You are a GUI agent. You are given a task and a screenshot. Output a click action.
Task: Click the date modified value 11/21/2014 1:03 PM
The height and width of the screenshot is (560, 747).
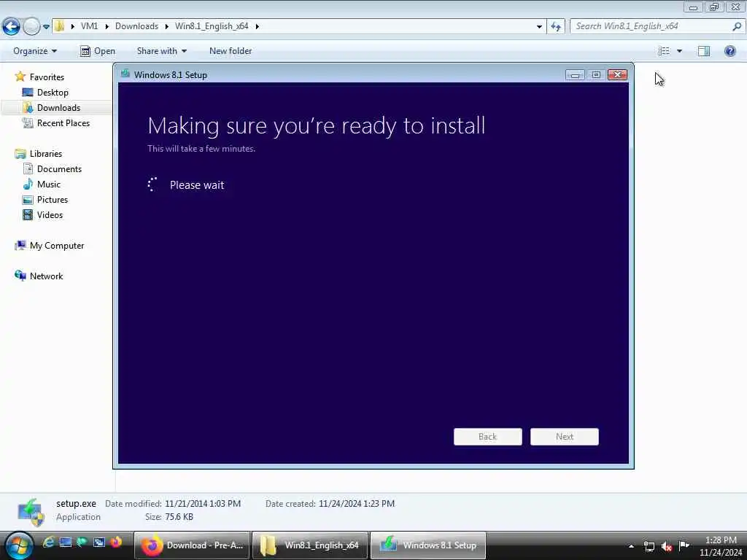pyautogui.click(x=203, y=503)
